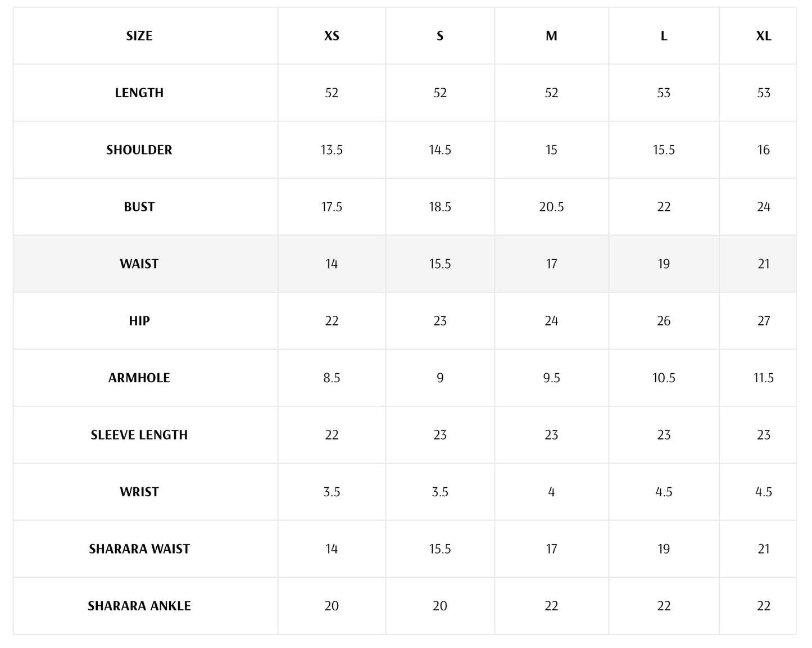Select the XL column header
The height and width of the screenshot is (648, 812).
763,36
